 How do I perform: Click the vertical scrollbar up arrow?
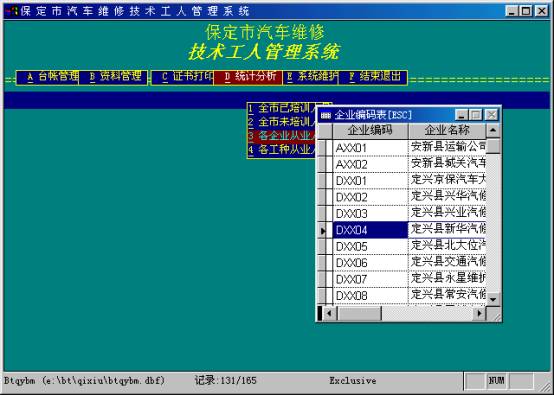click(493, 131)
